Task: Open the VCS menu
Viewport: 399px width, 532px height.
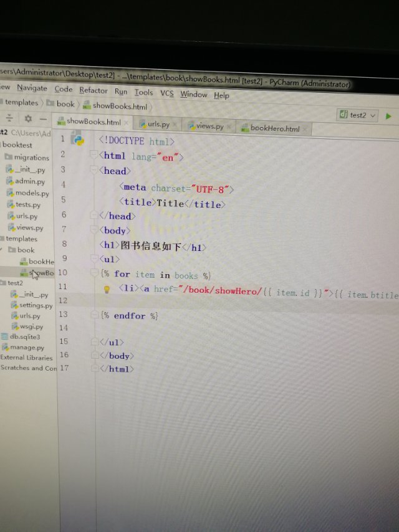Action: tap(166, 93)
